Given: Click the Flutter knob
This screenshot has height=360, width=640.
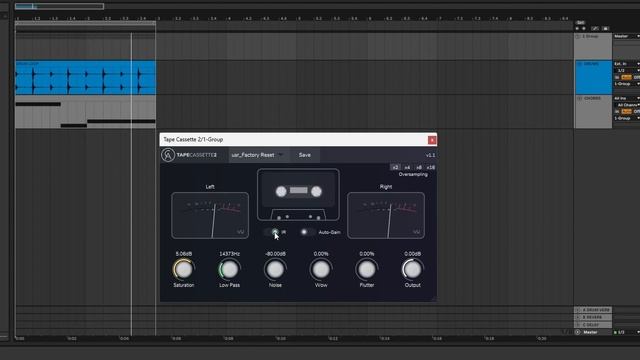Looking at the screenshot, I should 367,269.
